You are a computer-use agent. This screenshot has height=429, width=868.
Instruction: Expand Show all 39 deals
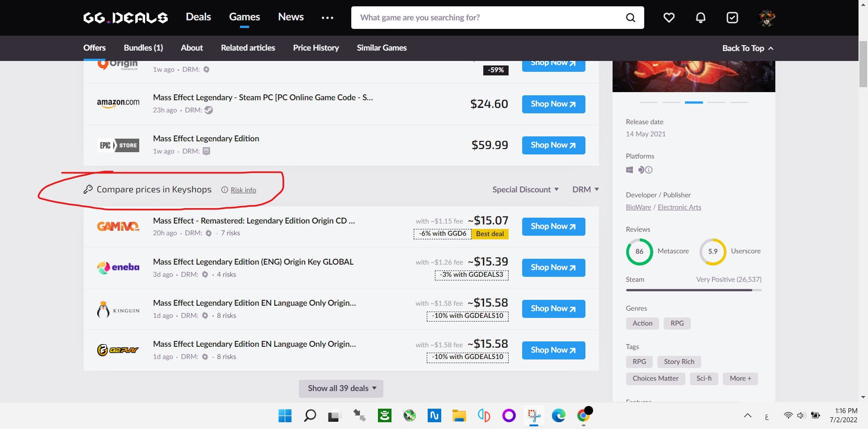[341, 389]
